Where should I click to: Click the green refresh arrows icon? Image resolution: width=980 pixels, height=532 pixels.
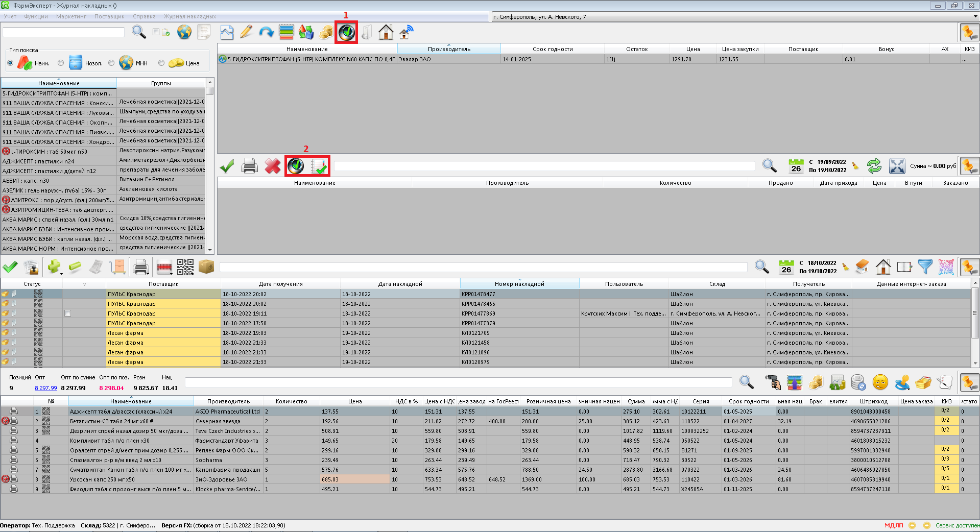pos(874,166)
